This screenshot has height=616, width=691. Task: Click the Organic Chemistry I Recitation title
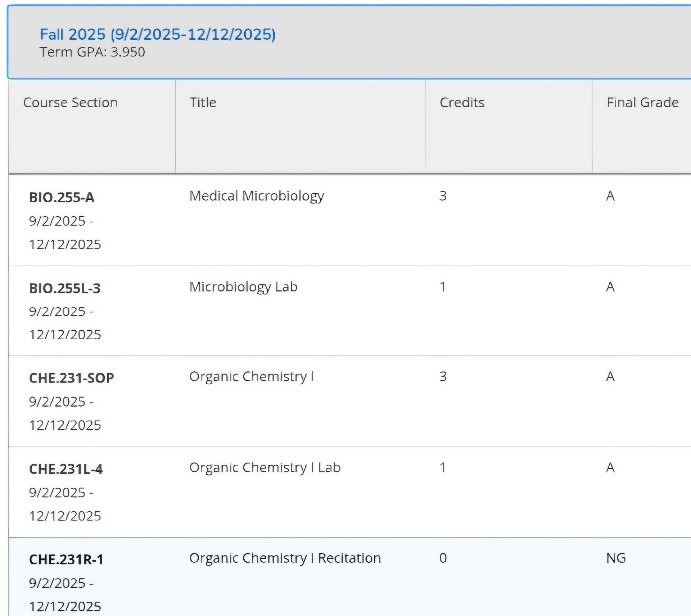[x=285, y=558]
